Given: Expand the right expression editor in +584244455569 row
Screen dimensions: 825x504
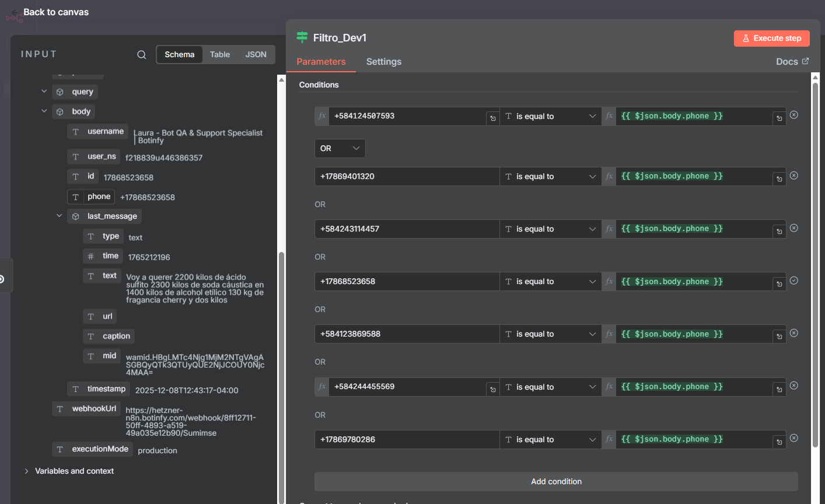Looking at the screenshot, I should (x=779, y=389).
